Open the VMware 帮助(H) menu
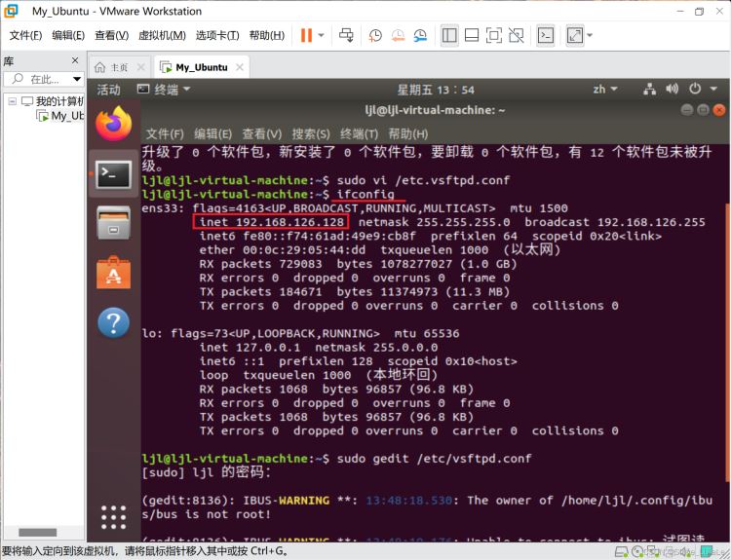Screen dimensions: 731x560 (x=267, y=35)
